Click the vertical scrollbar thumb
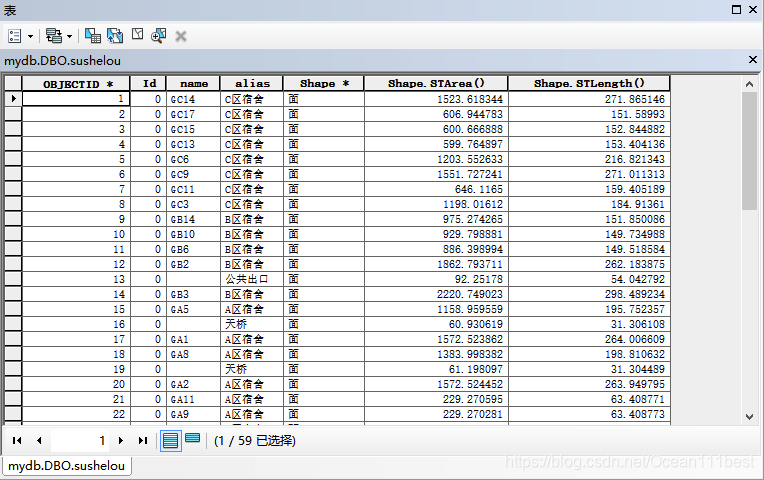 [749, 151]
